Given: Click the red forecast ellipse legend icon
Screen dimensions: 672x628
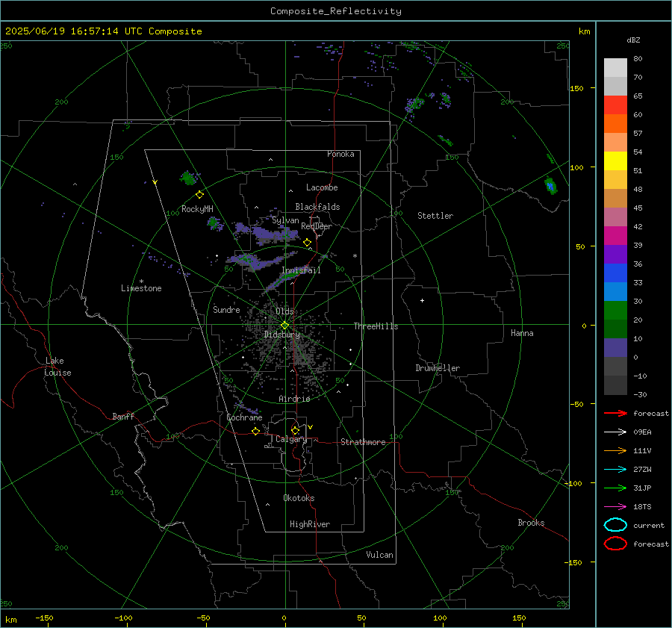Looking at the screenshot, I should 615,544.
